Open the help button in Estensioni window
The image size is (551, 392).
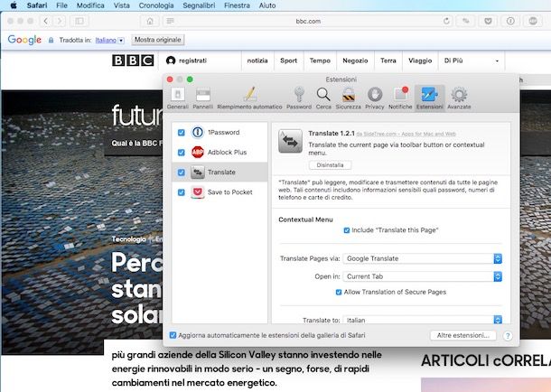pos(508,336)
